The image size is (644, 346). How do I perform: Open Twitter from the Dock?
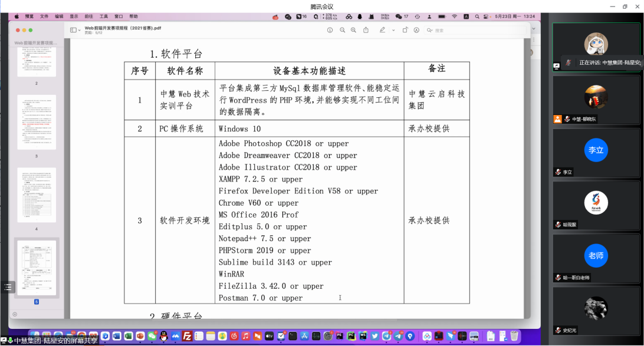click(374, 336)
